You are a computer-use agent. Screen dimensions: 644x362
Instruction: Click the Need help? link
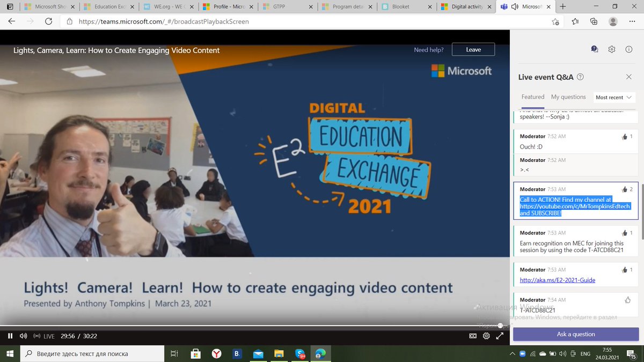coord(429,50)
